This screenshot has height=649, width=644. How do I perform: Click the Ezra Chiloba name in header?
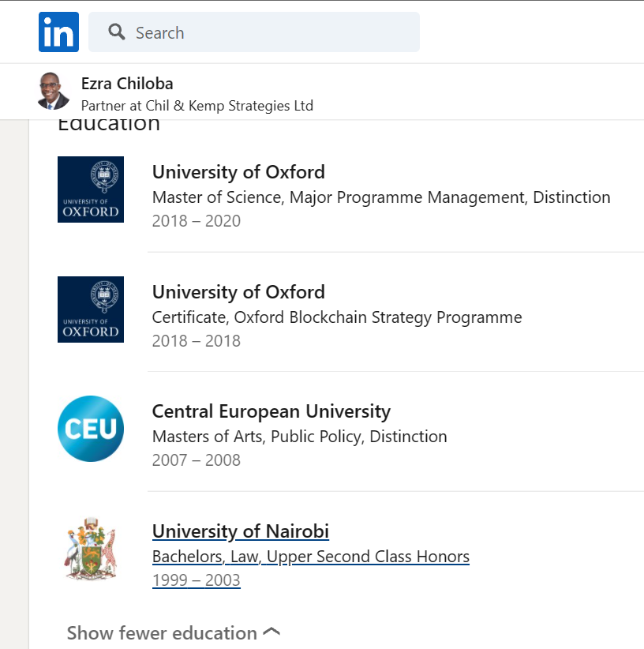pos(127,84)
